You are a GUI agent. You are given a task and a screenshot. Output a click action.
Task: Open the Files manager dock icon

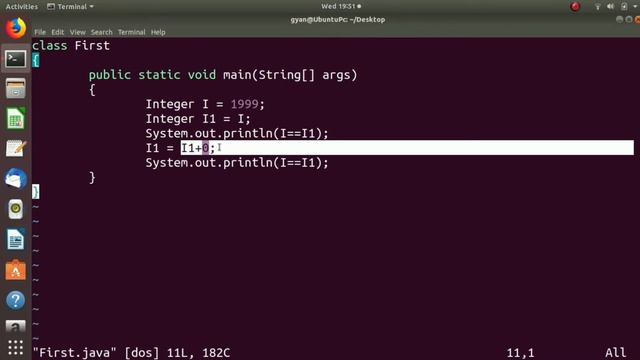pyautogui.click(x=16, y=89)
